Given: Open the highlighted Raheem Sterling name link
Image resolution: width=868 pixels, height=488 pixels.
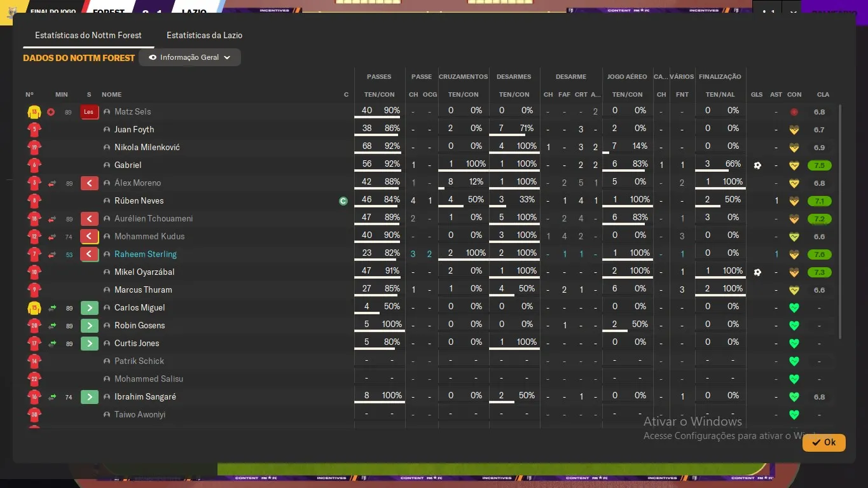Looking at the screenshot, I should [x=146, y=254].
